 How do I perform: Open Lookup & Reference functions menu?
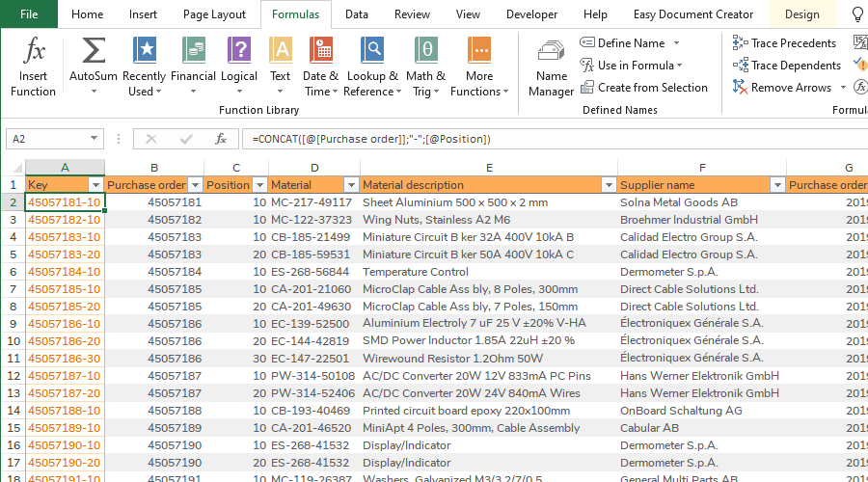(x=372, y=67)
